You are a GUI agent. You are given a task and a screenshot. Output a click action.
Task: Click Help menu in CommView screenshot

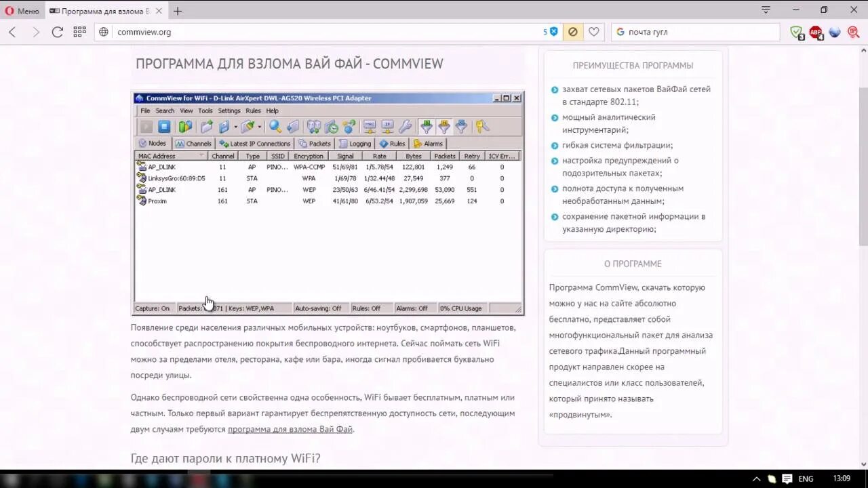pyautogui.click(x=272, y=110)
